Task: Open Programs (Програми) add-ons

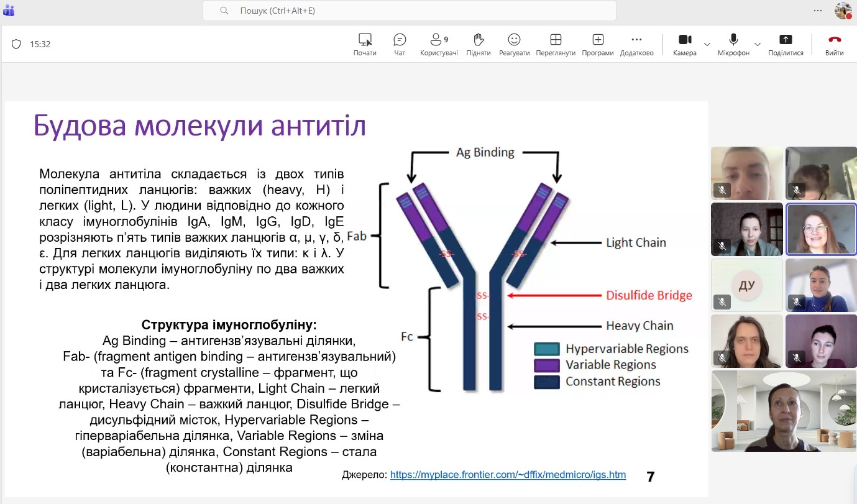Action: (x=598, y=44)
